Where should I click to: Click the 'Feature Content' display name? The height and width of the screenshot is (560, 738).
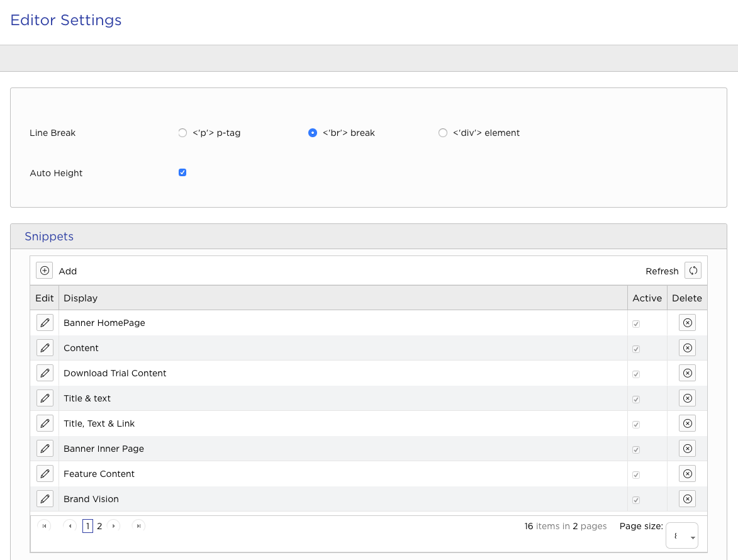99,474
